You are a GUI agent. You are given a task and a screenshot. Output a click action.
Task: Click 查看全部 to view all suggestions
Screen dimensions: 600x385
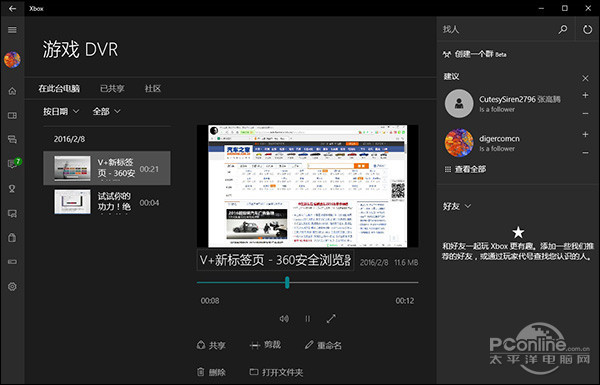click(x=465, y=169)
